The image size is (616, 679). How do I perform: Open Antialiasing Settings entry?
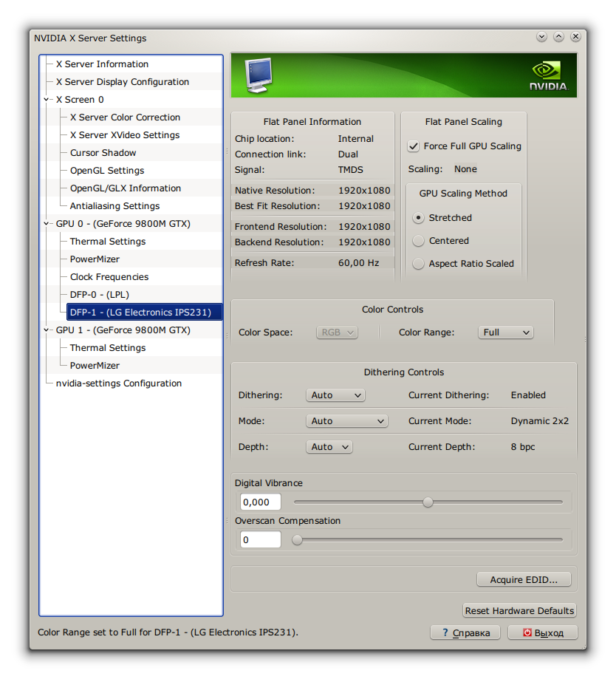tap(114, 206)
